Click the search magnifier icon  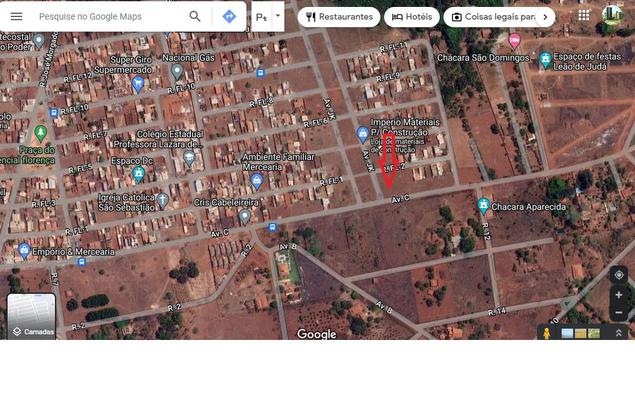click(x=195, y=17)
